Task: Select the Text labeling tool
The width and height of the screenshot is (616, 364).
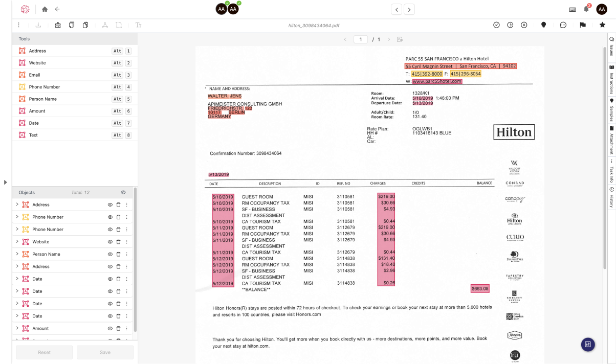Action: tap(75, 135)
